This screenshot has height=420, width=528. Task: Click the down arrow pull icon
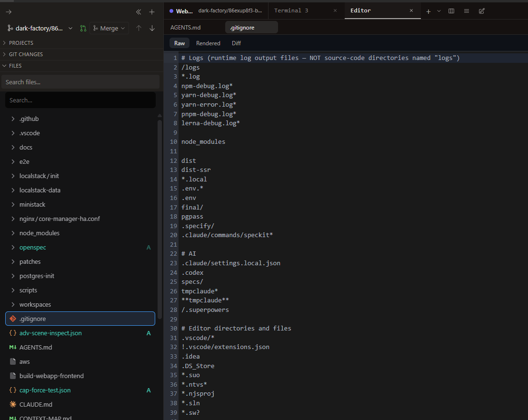(152, 28)
